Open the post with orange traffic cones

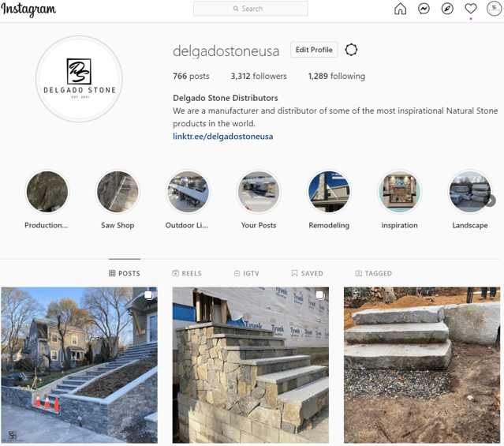(79, 365)
